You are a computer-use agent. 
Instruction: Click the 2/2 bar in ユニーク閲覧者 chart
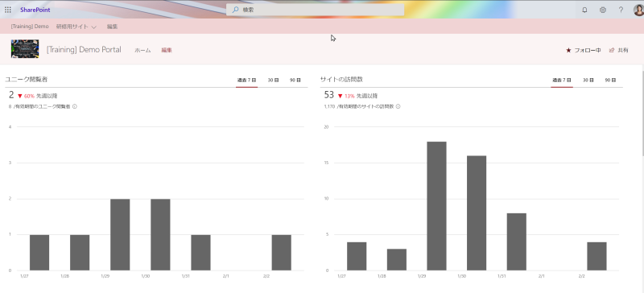coord(281,253)
